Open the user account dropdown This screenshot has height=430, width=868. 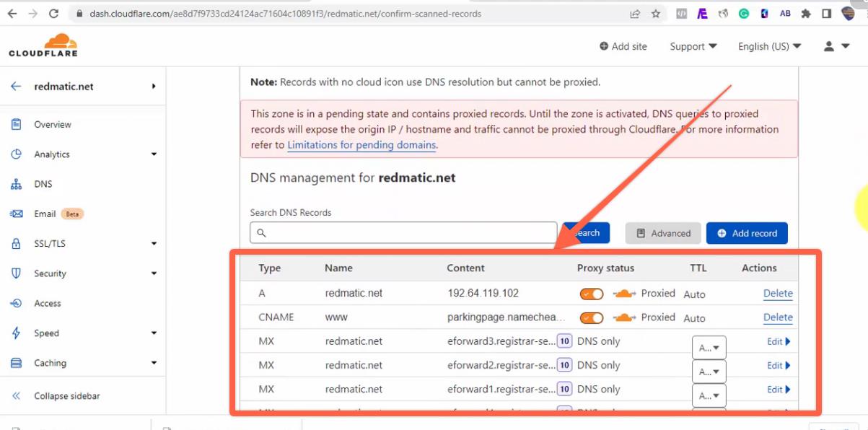pos(835,46)
